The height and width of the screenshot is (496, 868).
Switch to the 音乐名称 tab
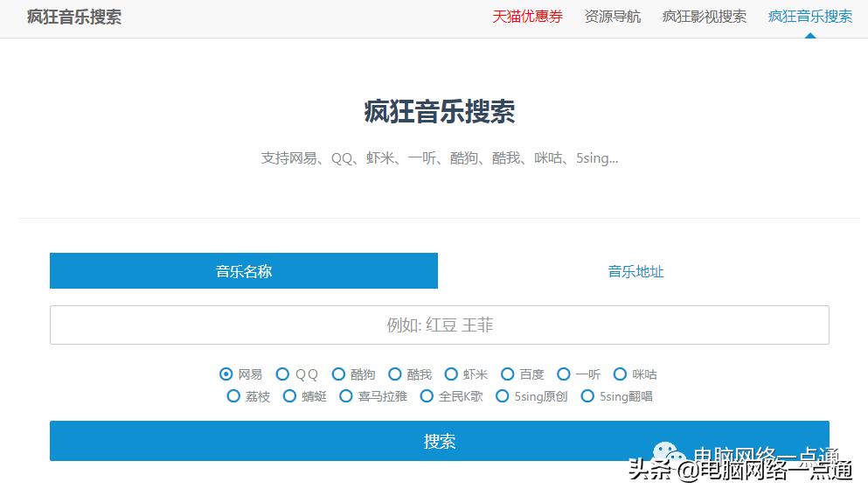(x=244, y=271)
